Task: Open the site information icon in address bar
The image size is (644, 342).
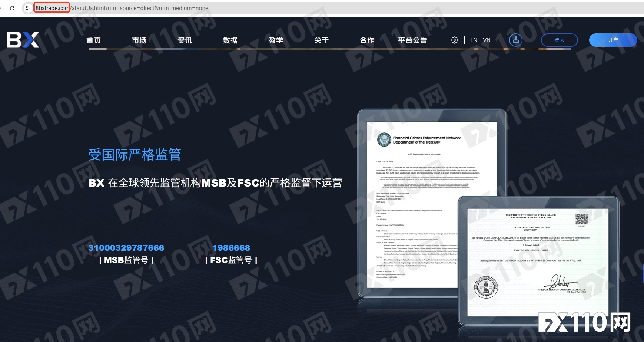Action: pyautogui.click(x=28, y=8)
